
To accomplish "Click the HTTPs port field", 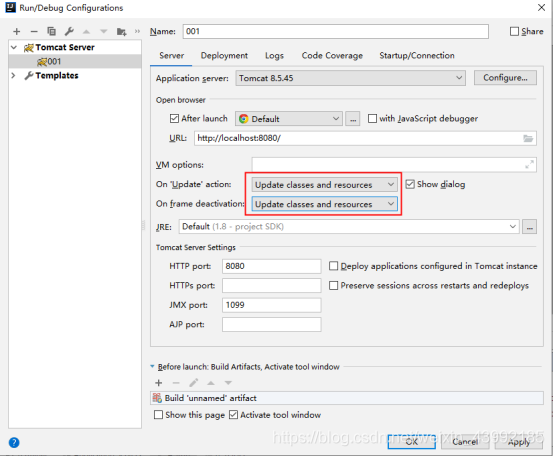I will click(272, 285).
